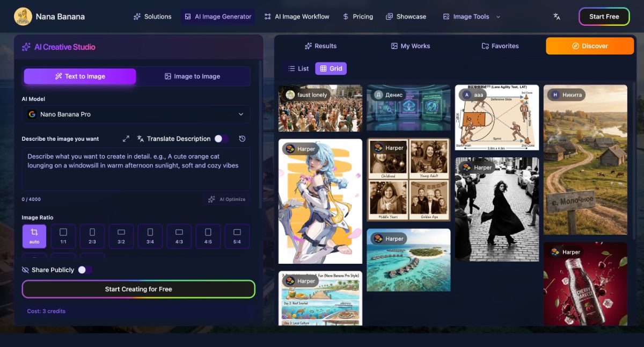Screen dimensions: 644x347
Task: Click the Nana Banana logo icon
Action: tap(23, 17)
